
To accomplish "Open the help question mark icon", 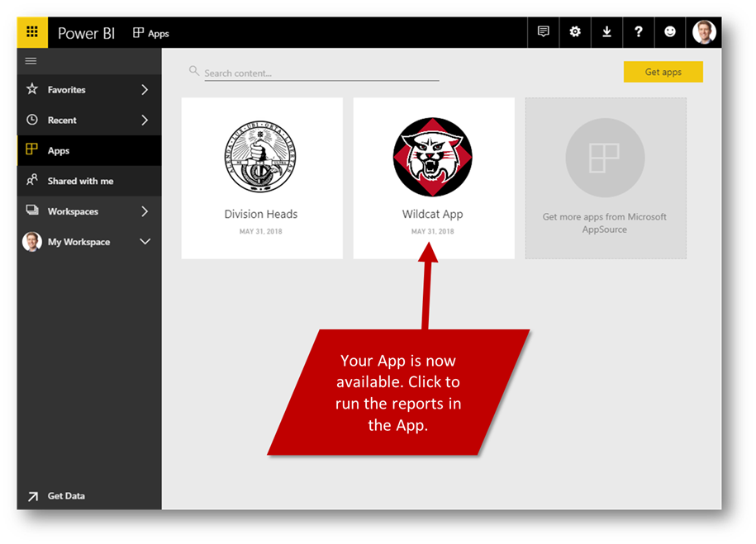I will [x=639, y=32].
